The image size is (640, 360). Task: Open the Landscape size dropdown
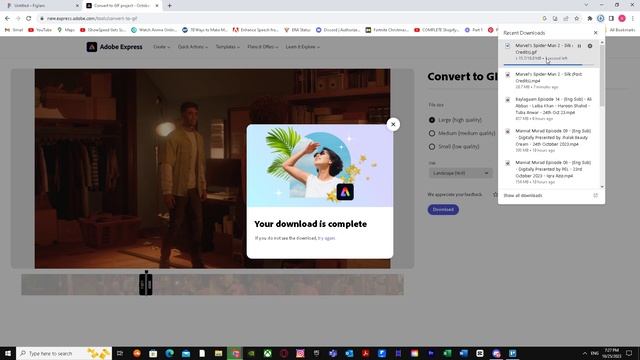point(460,173)
